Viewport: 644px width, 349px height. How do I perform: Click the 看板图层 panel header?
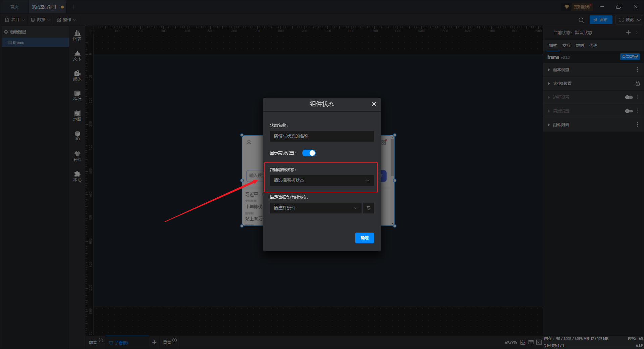35,32
